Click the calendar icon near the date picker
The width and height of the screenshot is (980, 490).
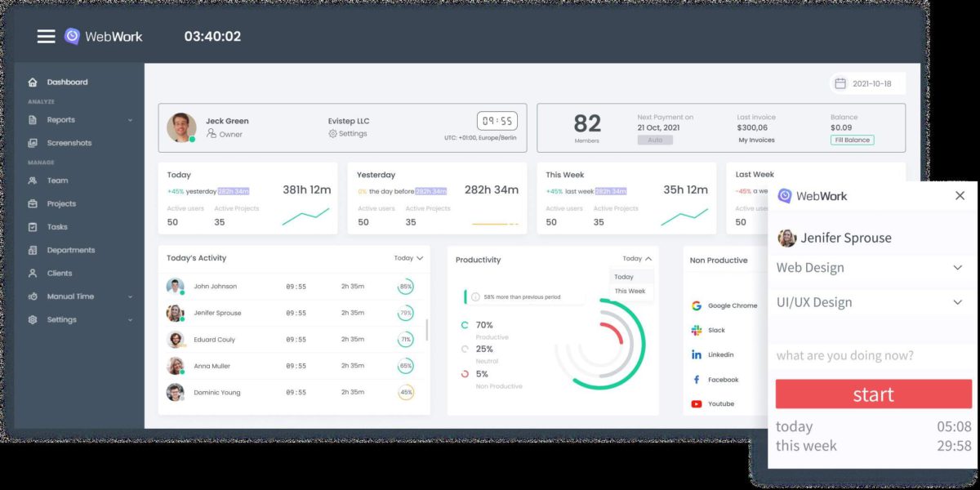(840, 82)
